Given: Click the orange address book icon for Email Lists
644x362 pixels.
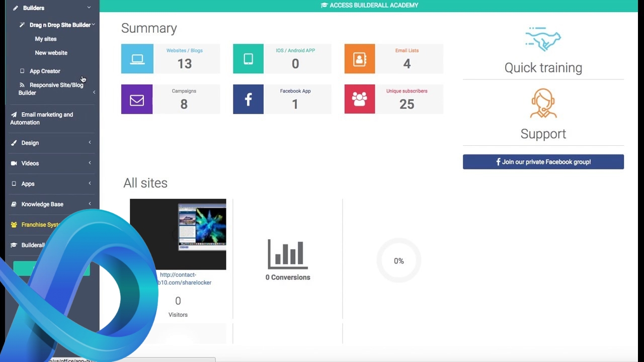Looking at the screenshot, I should click(x=360, y=59).
